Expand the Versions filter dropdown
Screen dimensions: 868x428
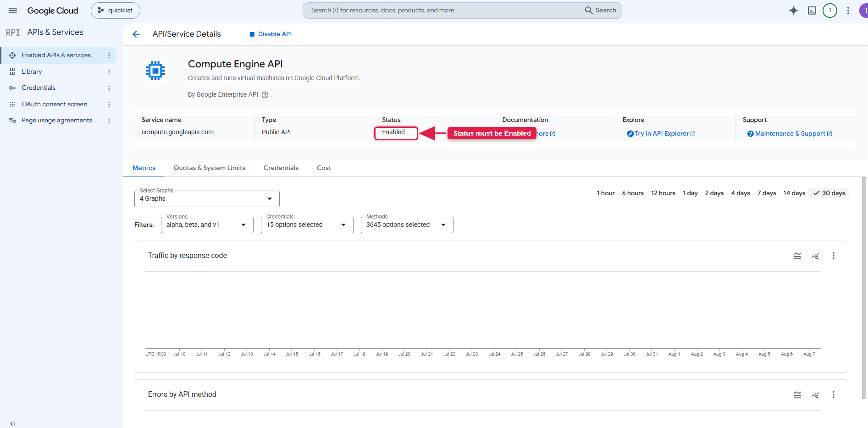pos(207,225)
